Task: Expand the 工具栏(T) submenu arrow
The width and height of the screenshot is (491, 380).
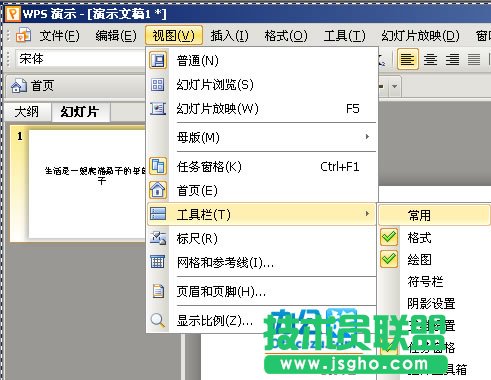Action: tap(367, 214)
